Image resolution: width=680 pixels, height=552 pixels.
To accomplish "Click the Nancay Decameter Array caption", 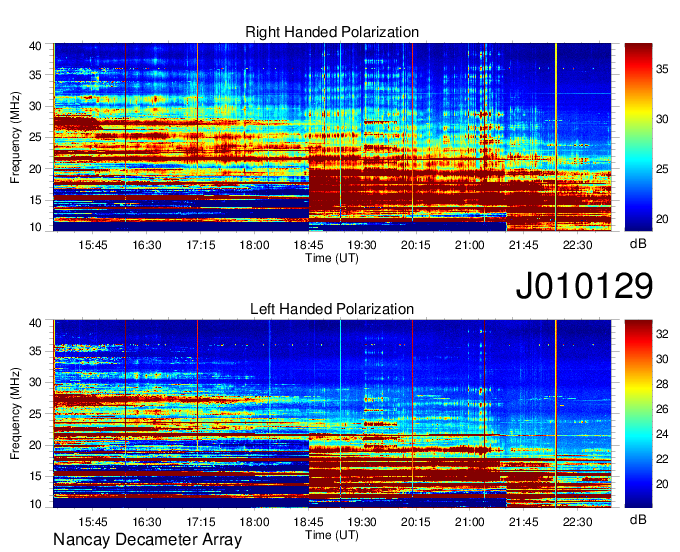I will (x=147, y=540).
